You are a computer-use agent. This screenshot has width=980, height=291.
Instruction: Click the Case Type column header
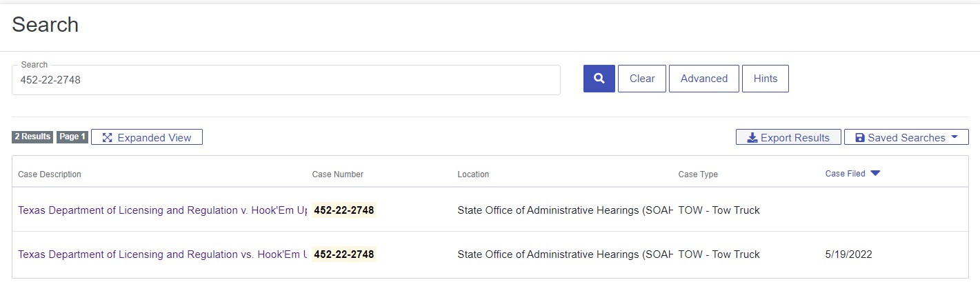coord(698,174)
